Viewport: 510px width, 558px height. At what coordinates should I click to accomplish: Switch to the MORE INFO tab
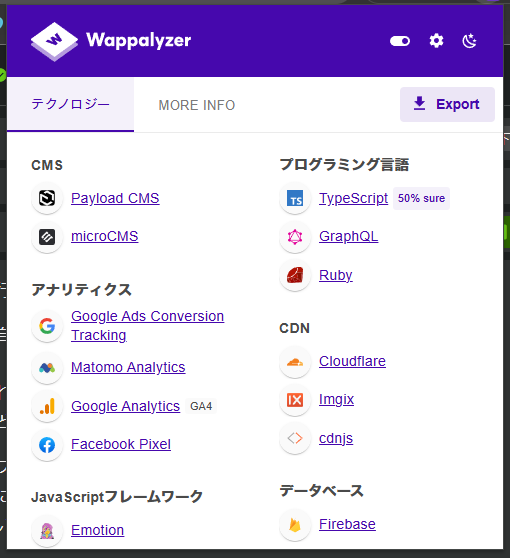[197, 105]
